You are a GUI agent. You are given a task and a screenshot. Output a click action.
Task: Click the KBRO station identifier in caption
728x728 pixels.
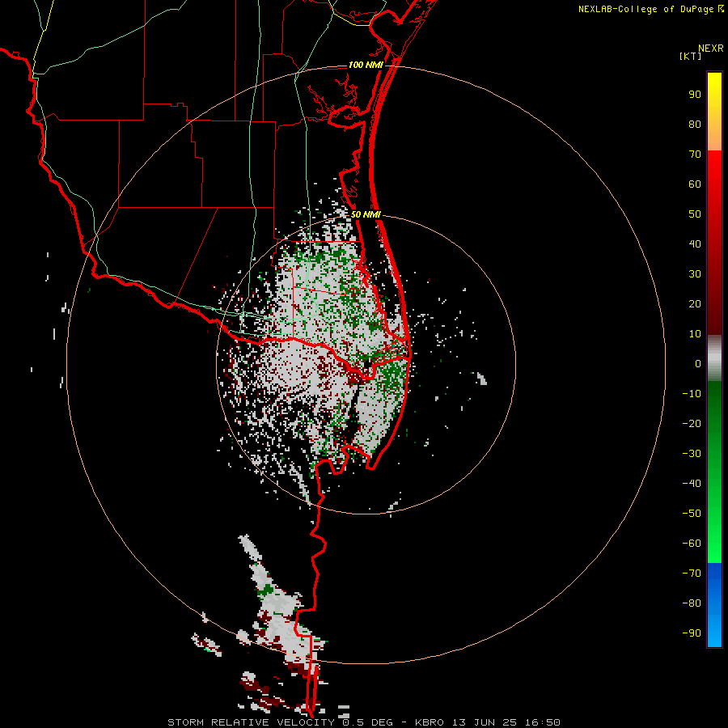tap(430, 722)
